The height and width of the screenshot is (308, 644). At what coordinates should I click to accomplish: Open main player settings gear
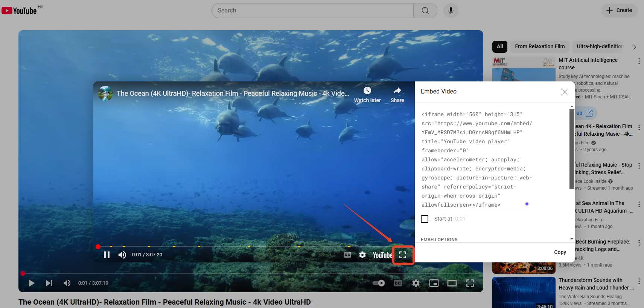(416, 283)
